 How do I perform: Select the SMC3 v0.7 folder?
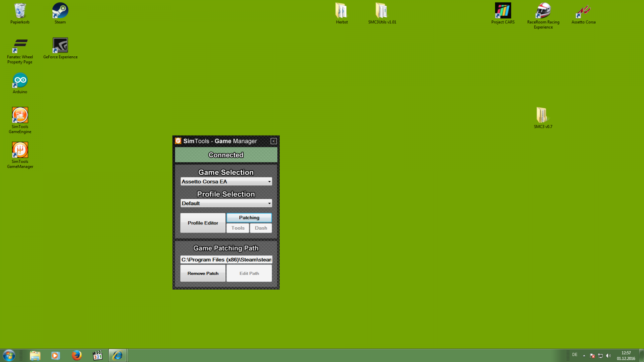543,118
